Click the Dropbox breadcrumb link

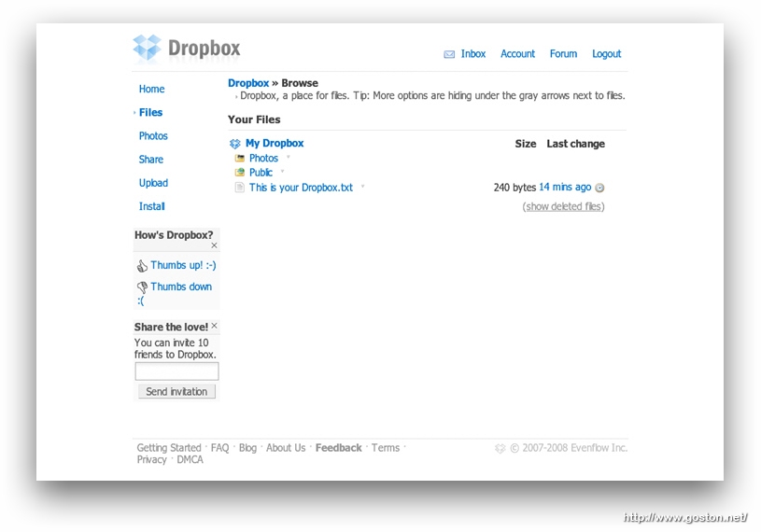coord(248,83)
